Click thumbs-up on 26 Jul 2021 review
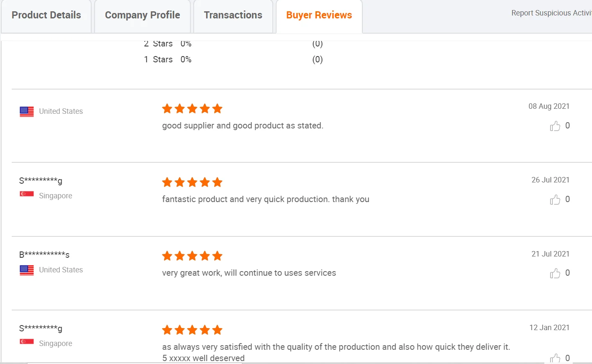The width and height of the screenshot is (592, 364). click(555, 200)
